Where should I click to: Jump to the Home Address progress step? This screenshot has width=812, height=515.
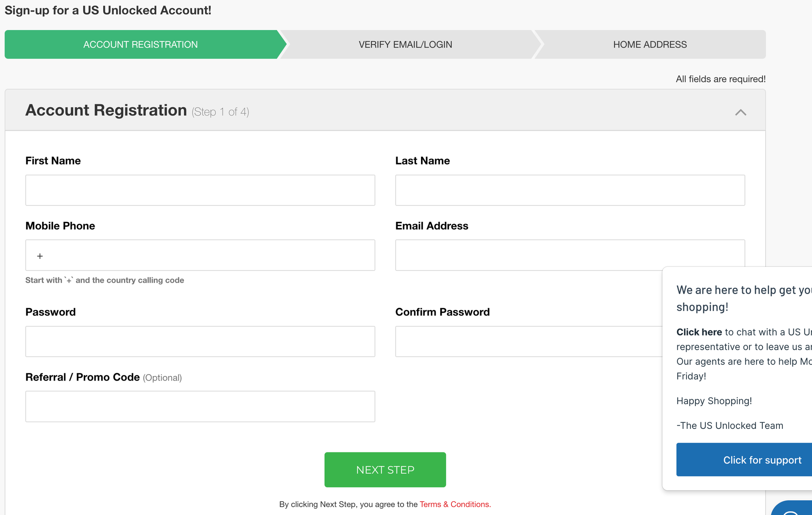[650, 45]
